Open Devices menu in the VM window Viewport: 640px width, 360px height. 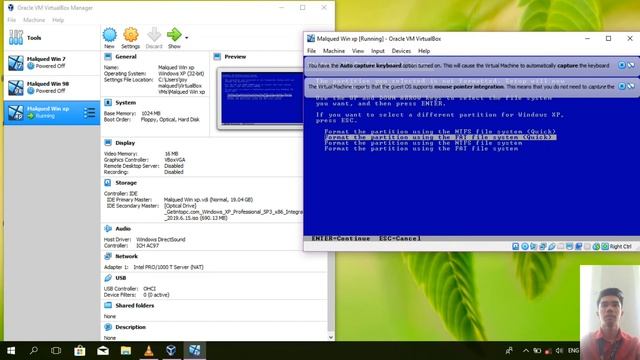pyautogui.click(x=401, y=51)
